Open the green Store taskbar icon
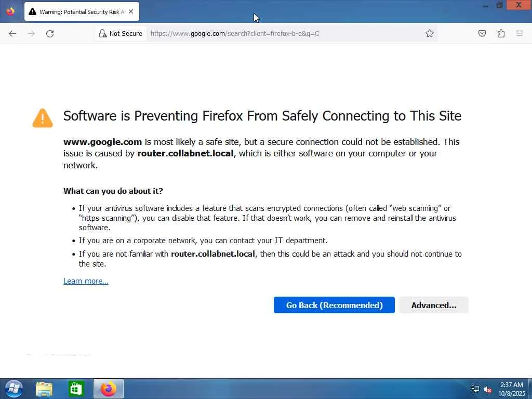The image size is (532, 399). [76, 389]
